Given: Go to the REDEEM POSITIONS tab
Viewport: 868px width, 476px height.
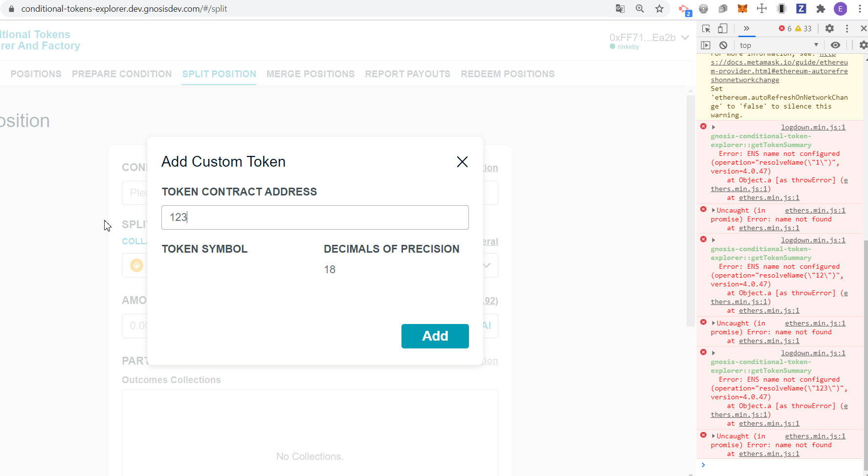Looking at the screenshot, I should [508, 74].
